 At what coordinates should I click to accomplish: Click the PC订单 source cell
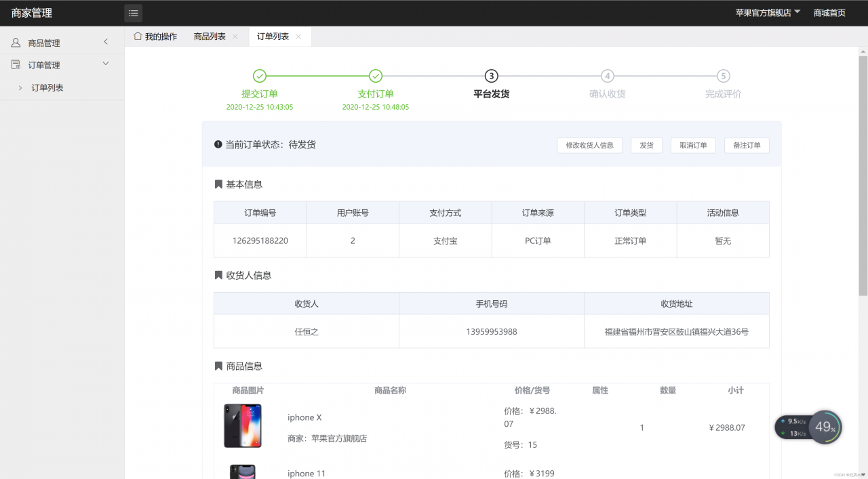coord(538,241)
